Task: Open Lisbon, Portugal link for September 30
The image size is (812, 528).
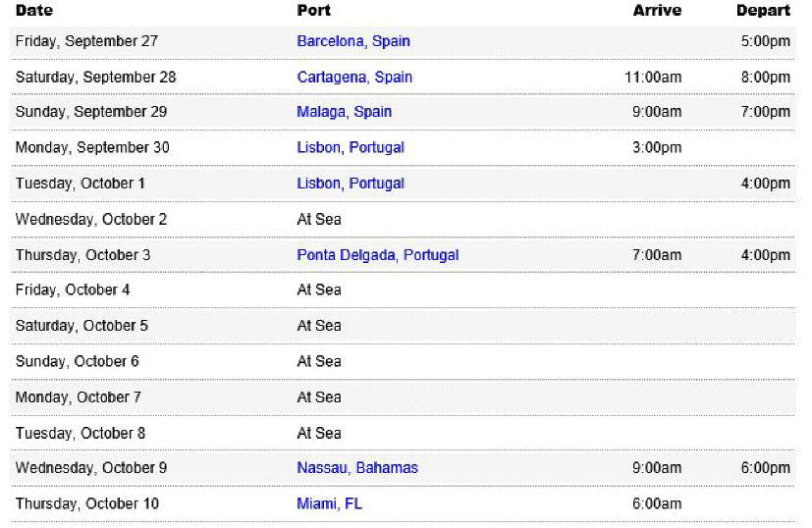Action: [x=351, y=147]
